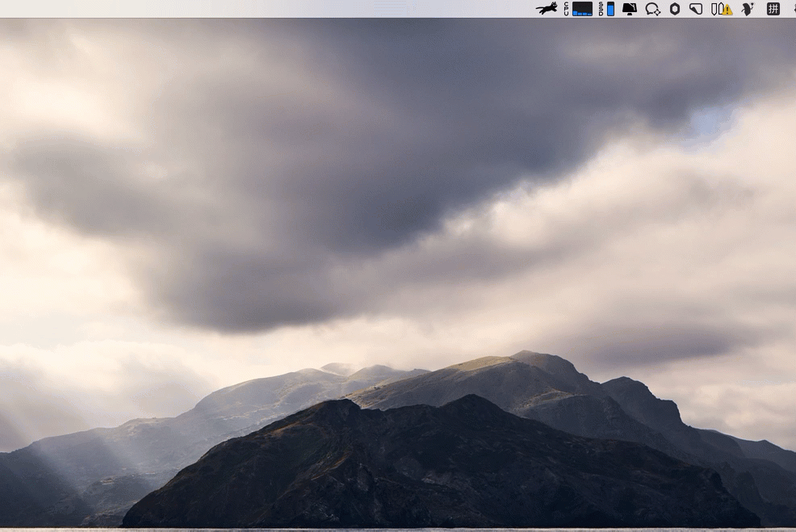Click empty menu bar space left of cat icon
The height and width of the screenshot is (532, 796).
[484, 9]
